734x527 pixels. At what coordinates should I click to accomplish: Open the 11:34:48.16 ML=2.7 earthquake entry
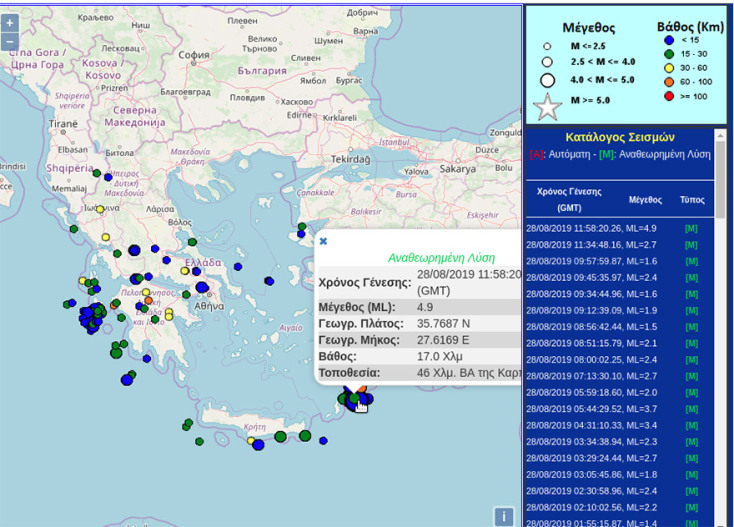coord(591,244)
